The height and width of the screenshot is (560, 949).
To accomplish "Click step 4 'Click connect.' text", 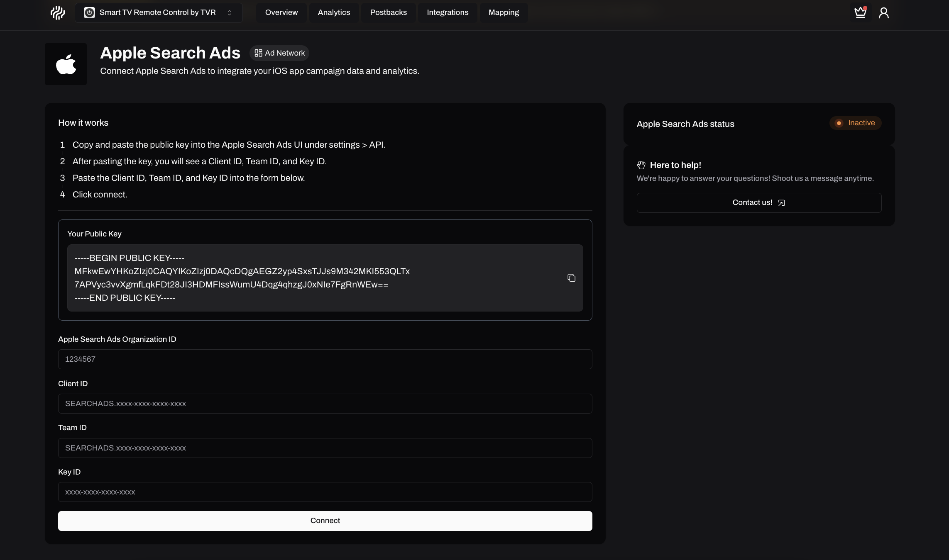I will tap(100, 195).
